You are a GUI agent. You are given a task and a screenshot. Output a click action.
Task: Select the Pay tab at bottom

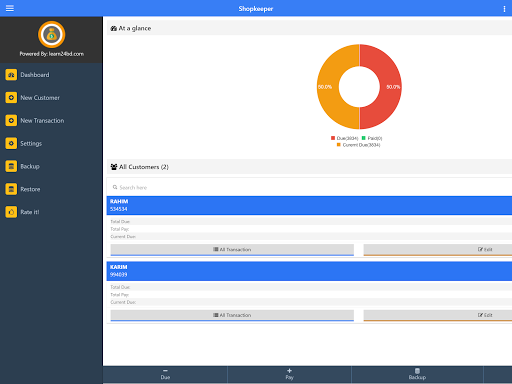289,374
